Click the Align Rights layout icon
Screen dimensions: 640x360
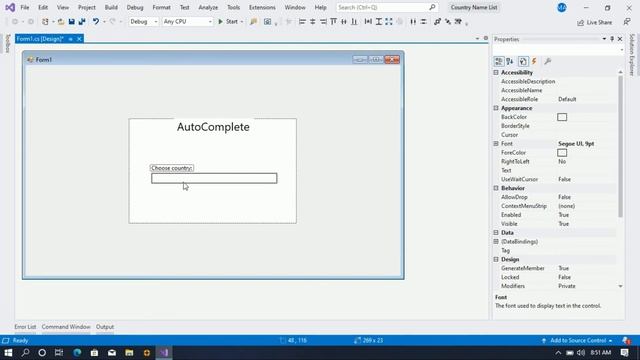[x=323, y=22]
